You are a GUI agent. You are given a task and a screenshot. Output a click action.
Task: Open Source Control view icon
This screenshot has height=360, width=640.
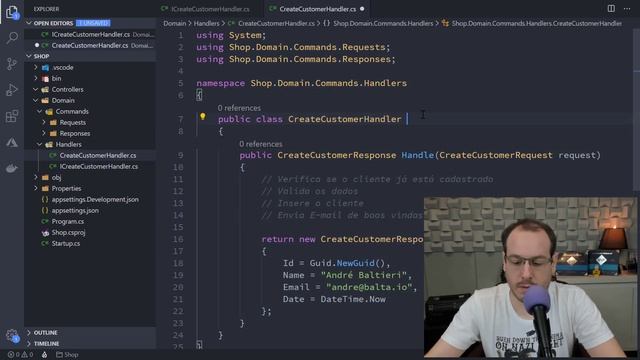tap(12, 64)
